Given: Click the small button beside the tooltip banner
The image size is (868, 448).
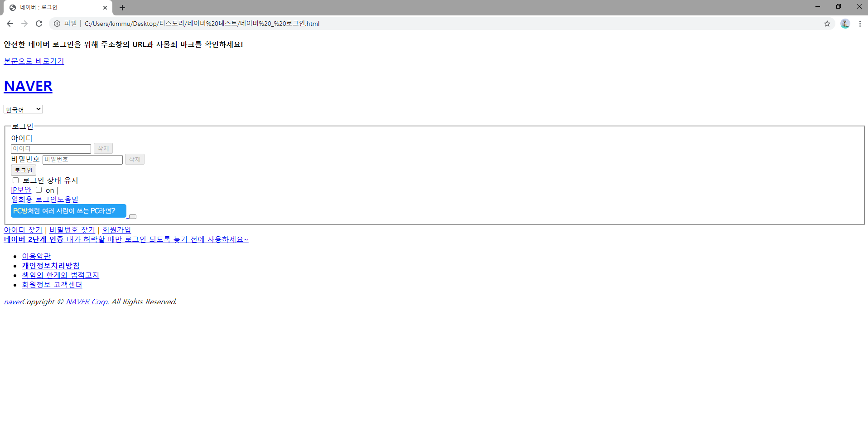Looking at the screenshot, I should (133, 217).
